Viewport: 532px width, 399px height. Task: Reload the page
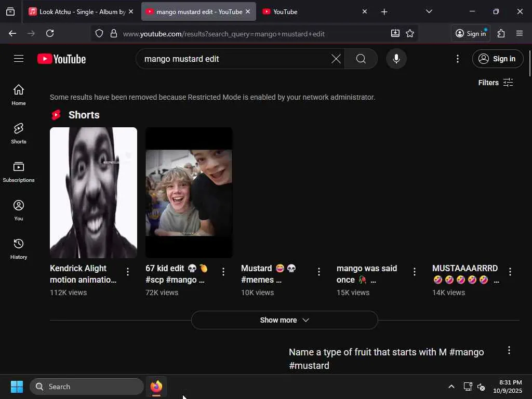point(50,33)
